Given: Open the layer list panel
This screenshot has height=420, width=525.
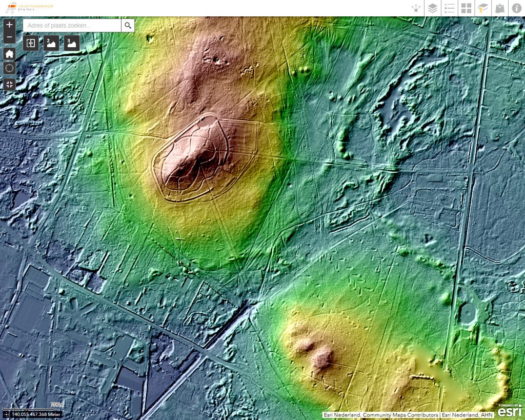Looking at the screenshot, I should tap(433, 8).
